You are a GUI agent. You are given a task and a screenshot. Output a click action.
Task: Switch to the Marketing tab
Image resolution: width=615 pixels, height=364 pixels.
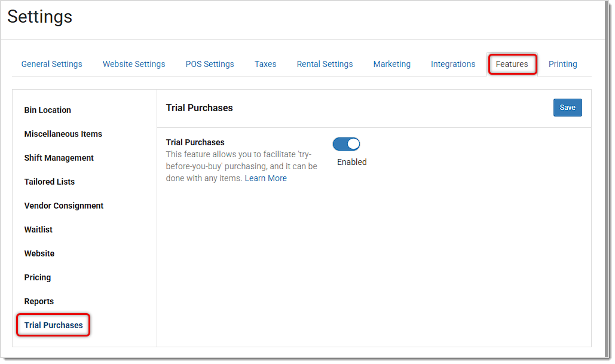[x=392, y=64]
